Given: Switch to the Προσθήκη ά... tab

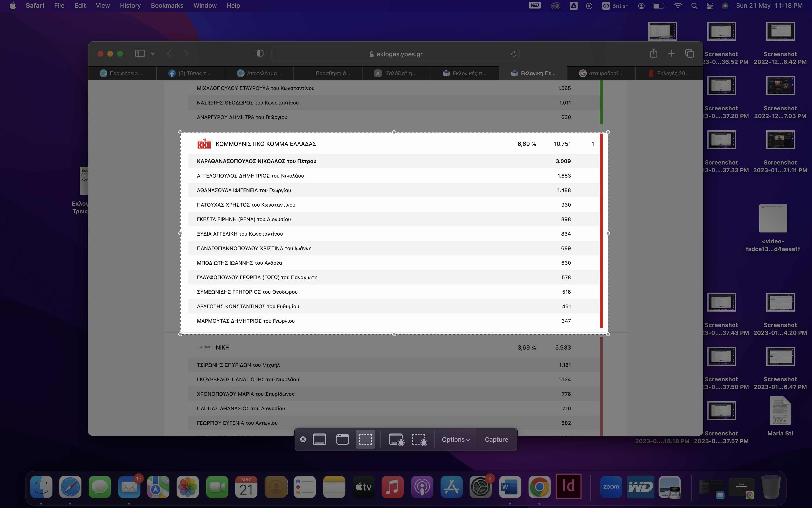Looking at the screenshot, I should click(x=328, y=73).
